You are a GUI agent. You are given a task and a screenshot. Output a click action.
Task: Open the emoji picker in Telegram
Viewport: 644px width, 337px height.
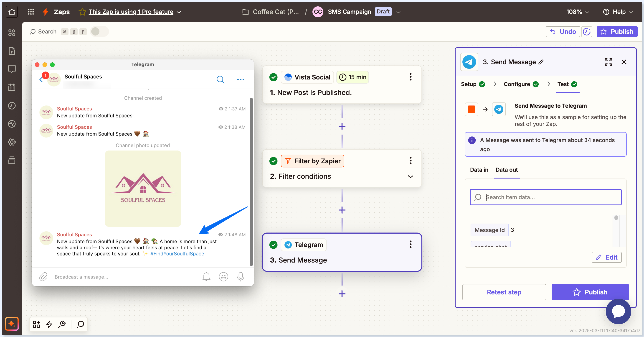pyautogui.click(x=223, y=276)
